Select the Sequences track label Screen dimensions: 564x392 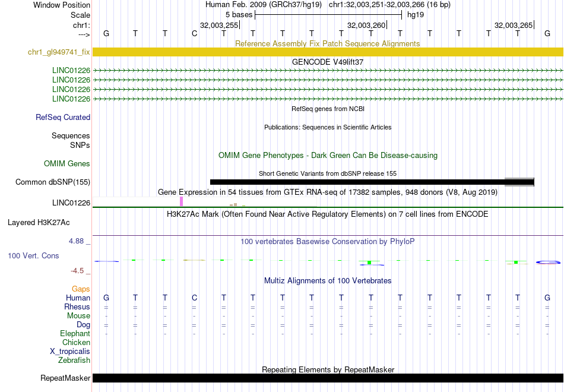(71, 135)
